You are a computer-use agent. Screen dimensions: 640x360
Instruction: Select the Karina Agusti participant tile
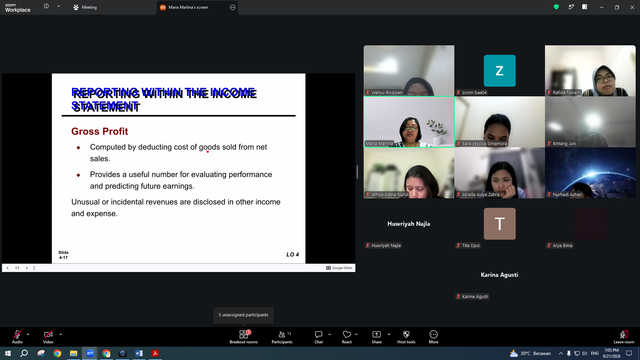[x=500, y=275]
